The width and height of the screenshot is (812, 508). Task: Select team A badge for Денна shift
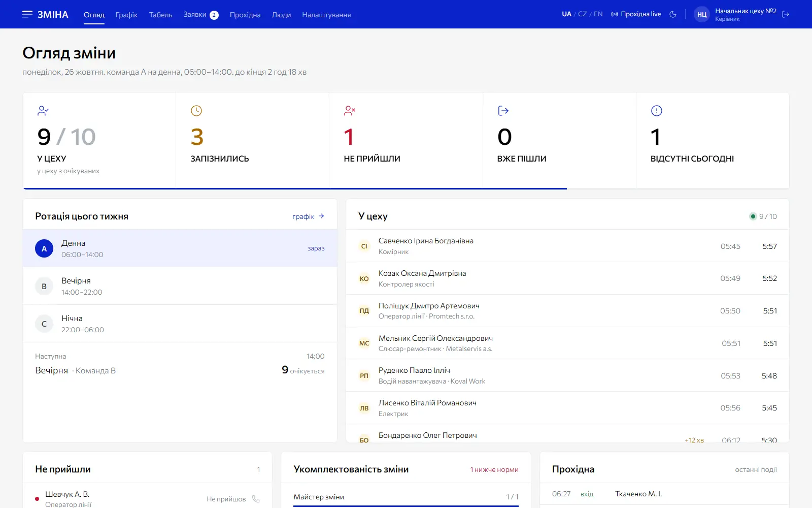click(x=44, y=248)
